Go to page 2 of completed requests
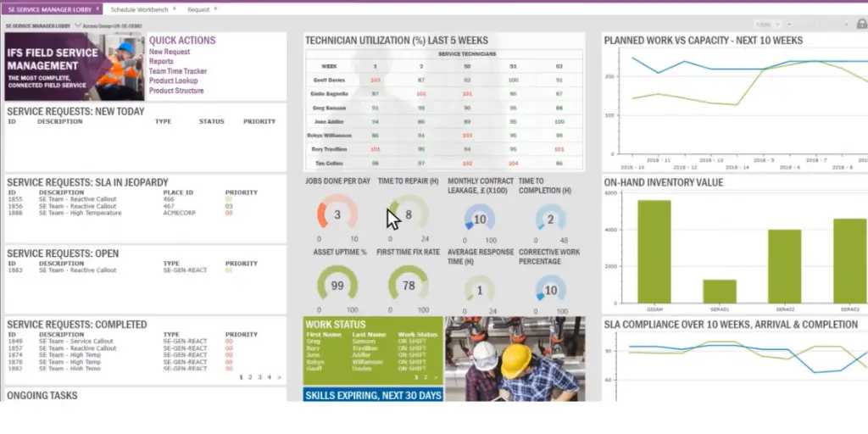Screen dimensions: 868x434 (251, 376)
